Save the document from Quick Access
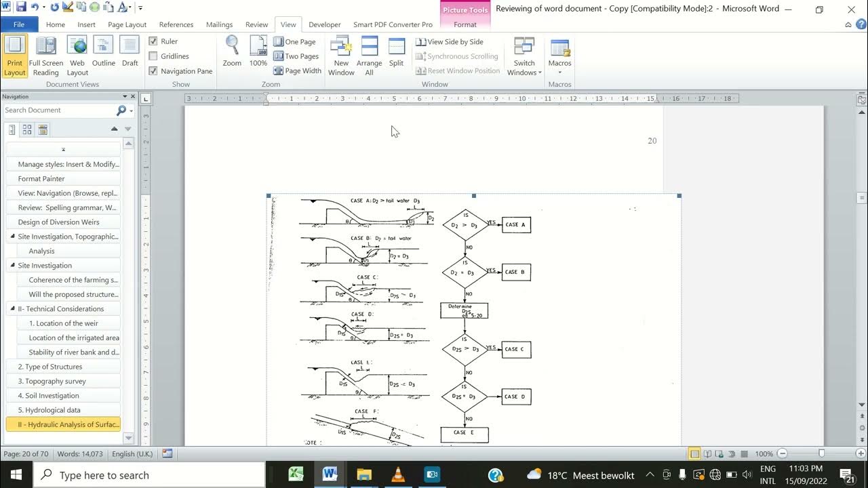The width and height of the screenshot is (868, 488). [21, 7]
